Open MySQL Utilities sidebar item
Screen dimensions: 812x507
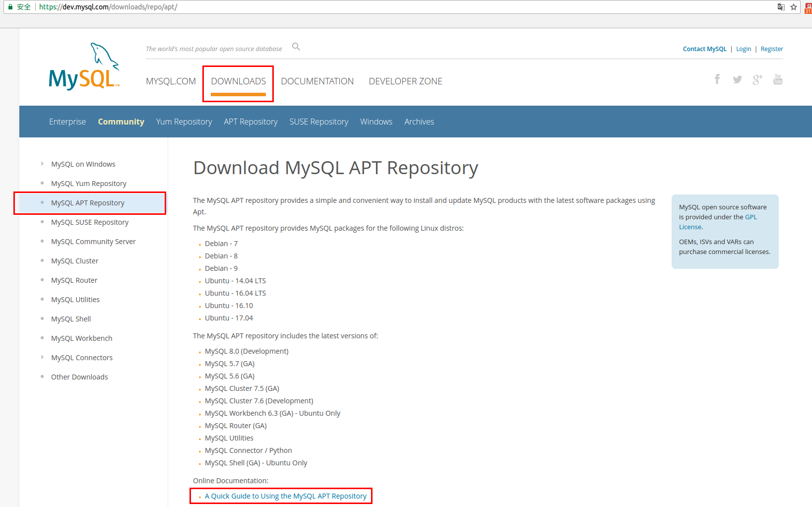pos(75,300)
